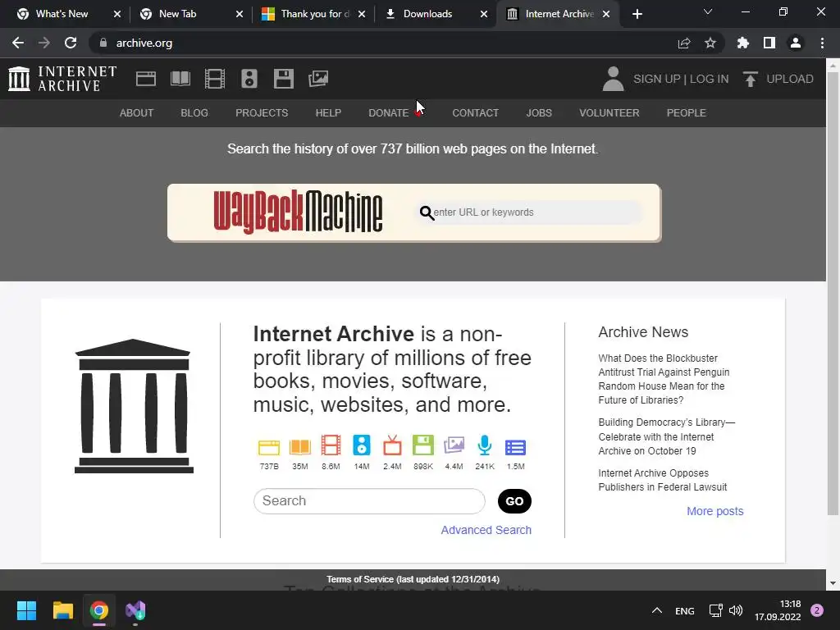Reload the page
840x630 pixels.
pos(71,43)
